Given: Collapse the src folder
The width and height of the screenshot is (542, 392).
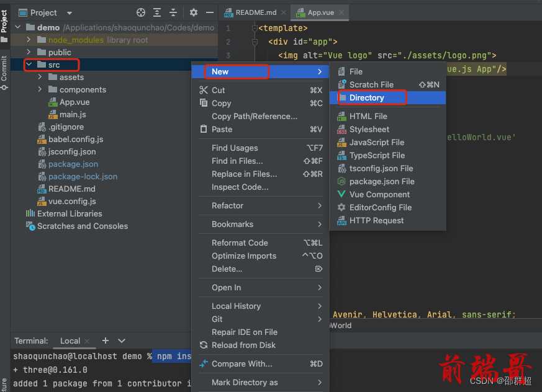Looking at the screenshot, I should [x=29, y=65].
